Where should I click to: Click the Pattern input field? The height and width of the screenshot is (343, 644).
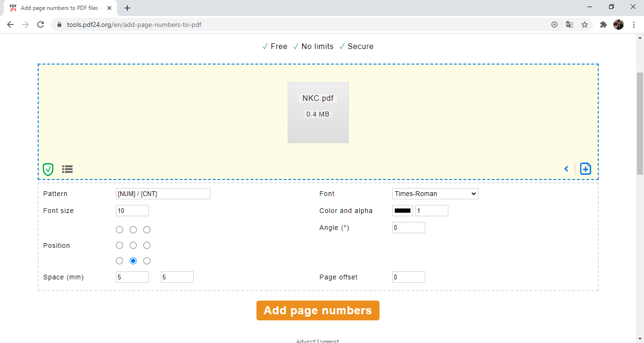(163, 194)
